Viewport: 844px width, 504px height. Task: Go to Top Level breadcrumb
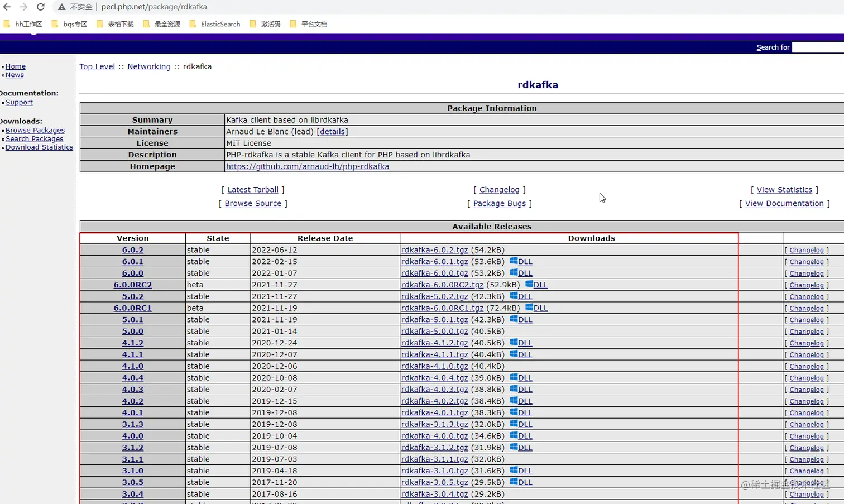pos(97,66)
